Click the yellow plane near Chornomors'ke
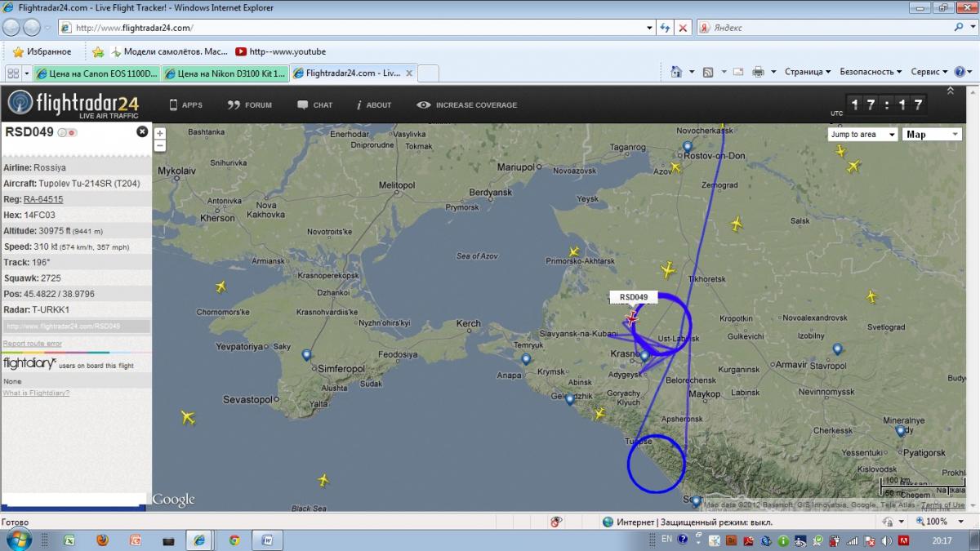This screenshot has width=980, height=551. (x=220, y=287)
